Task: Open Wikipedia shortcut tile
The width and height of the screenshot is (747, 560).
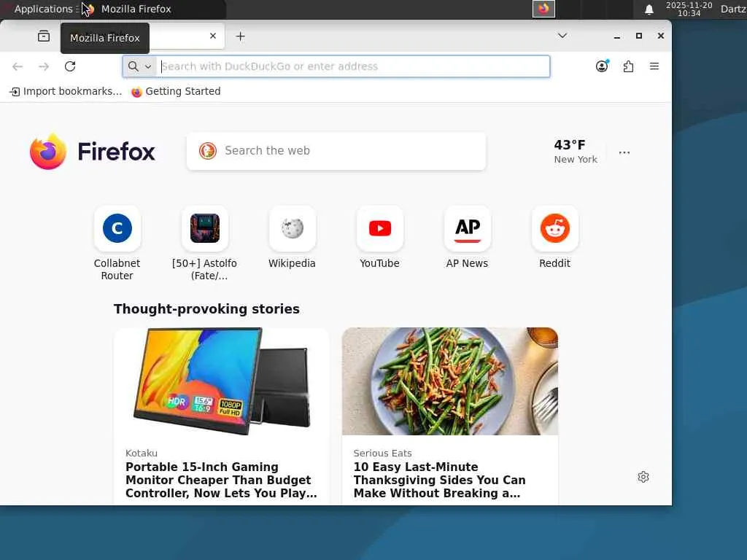Action: tap(292, 238)
